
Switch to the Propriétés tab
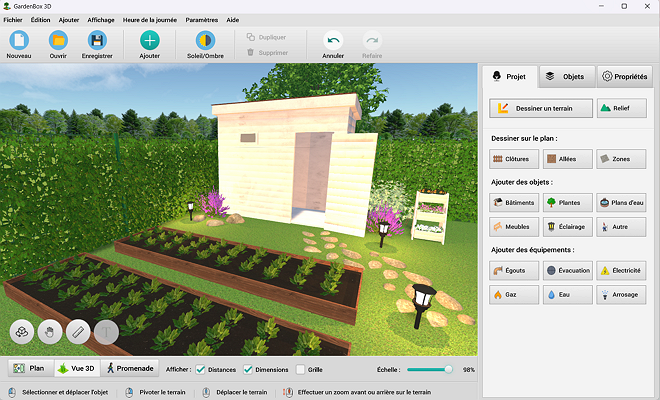tap(625, 77)
